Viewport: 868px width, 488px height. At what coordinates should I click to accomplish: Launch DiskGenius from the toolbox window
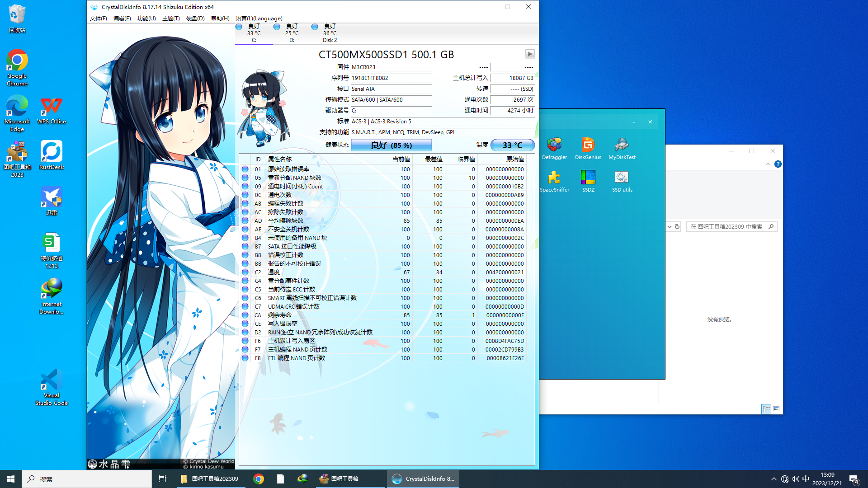(x=588, y=149)
